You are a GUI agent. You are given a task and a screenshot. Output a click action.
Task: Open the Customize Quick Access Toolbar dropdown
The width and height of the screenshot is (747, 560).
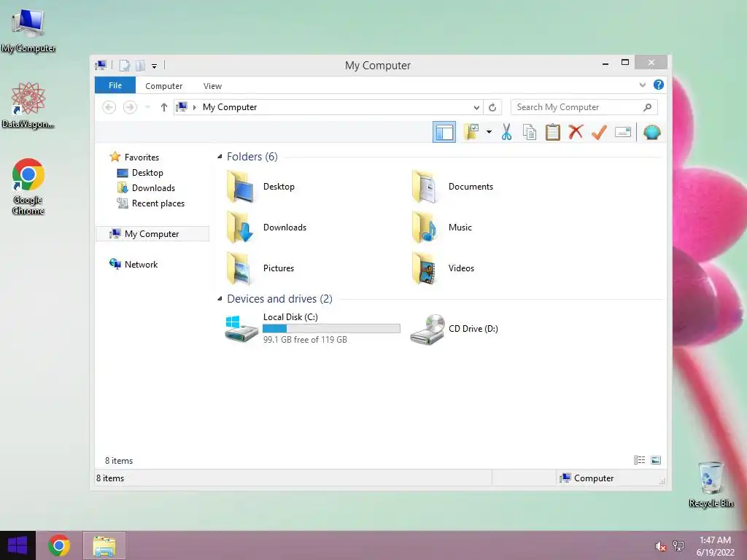pyautogui.click(x=155, y=66)
